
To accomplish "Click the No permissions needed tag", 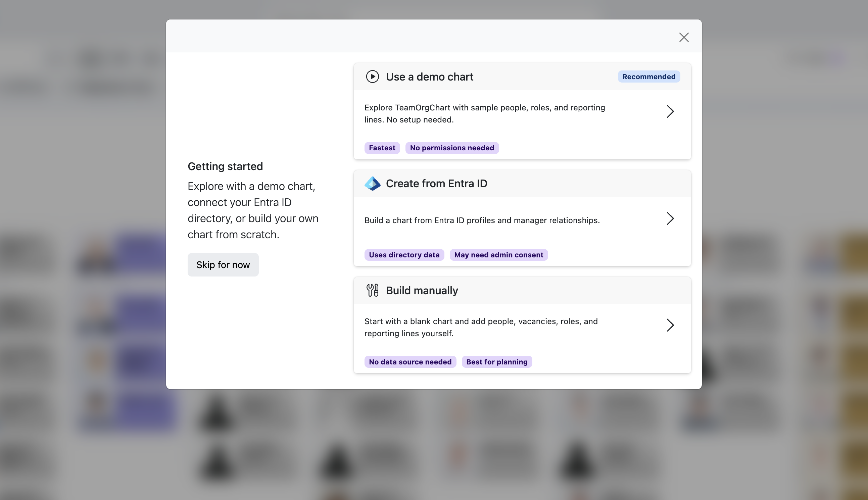I will pos(452,148).
